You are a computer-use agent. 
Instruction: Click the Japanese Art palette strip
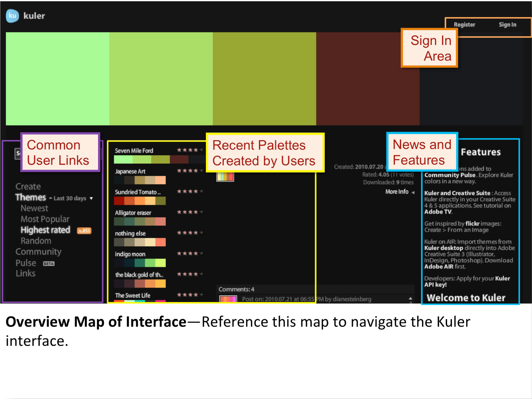pos(140,180)
